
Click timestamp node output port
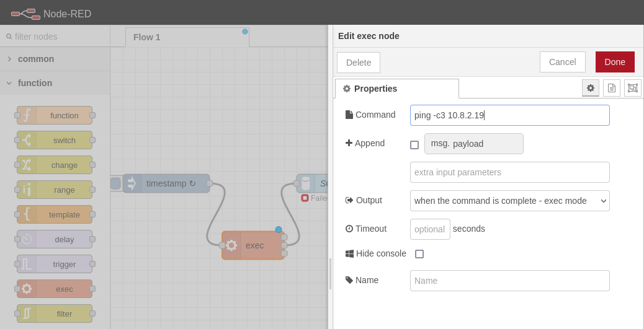pos(210,183)
